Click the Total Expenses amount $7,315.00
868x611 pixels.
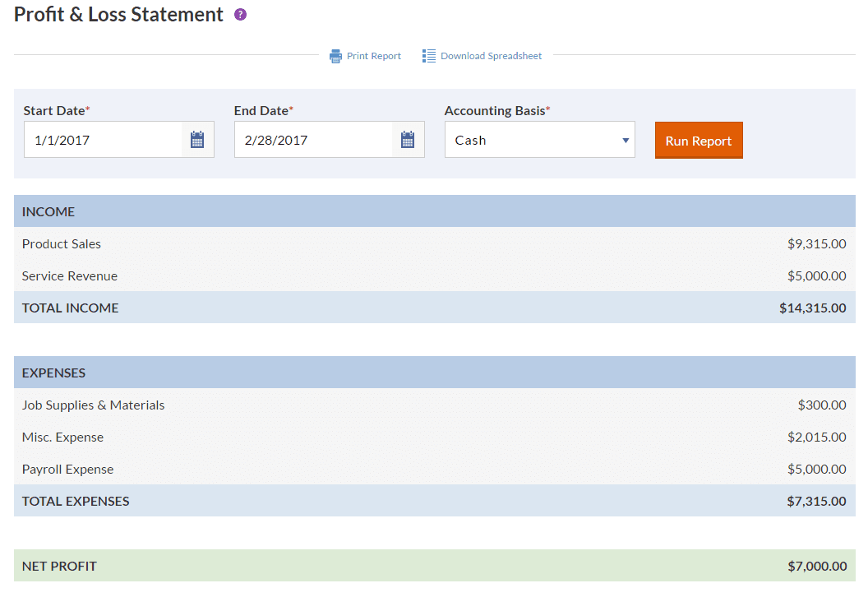816,502
